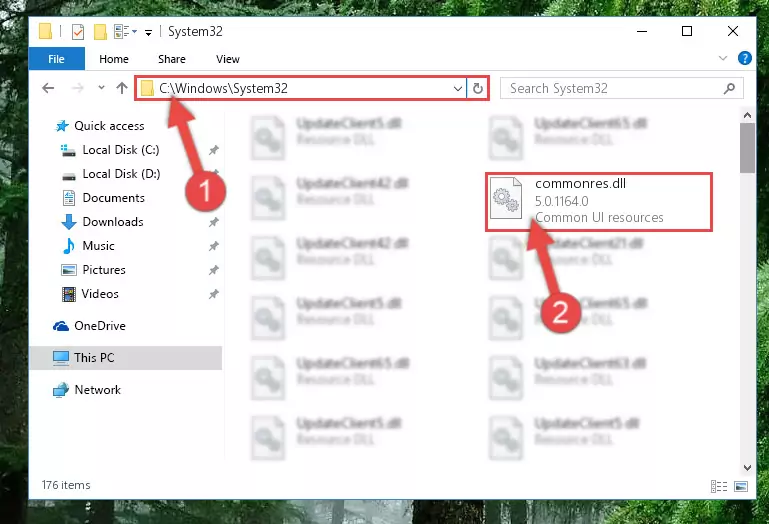Select Local Disk (D:) in the sidebar
The width and height of the screenshot is (769, 524).
(x=121, y=174)
